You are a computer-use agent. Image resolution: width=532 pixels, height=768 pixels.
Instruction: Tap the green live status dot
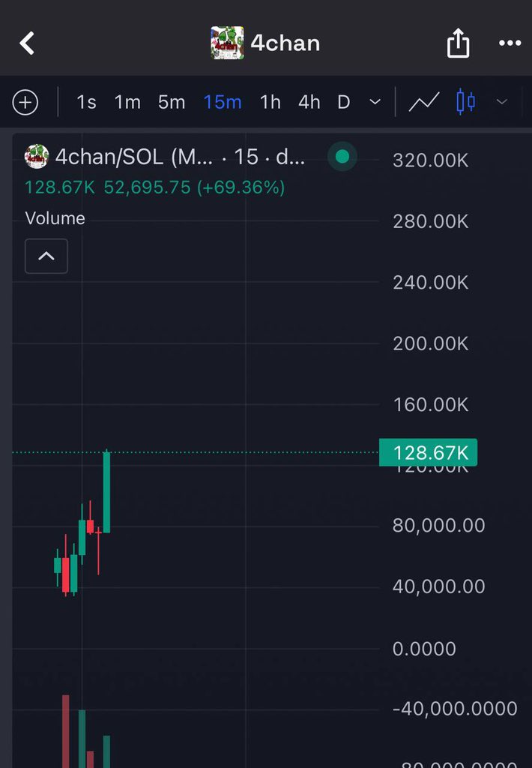tap(342, 157)
